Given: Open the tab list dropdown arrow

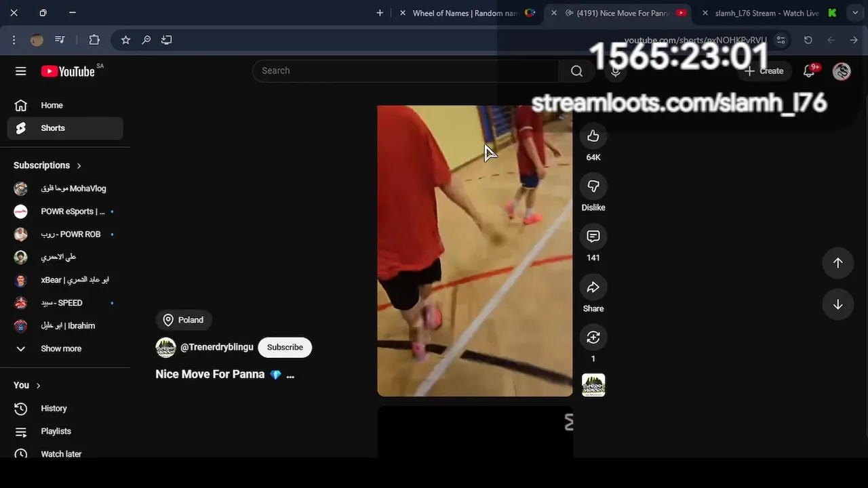Looking at the screenshot, I should click(x=855, y=13).
